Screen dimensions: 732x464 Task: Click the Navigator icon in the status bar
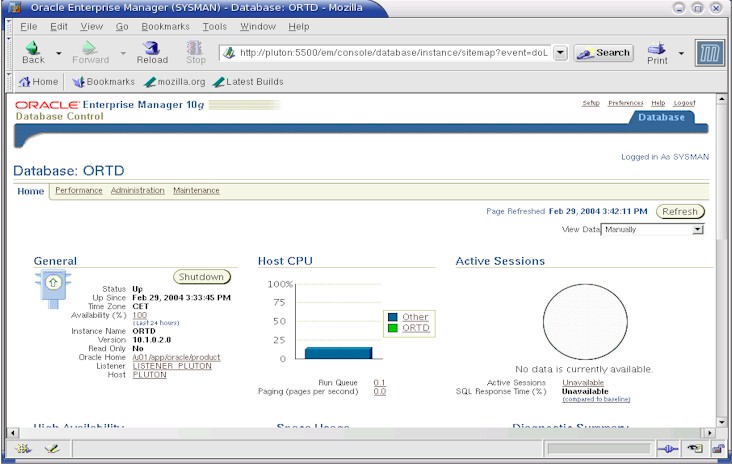(x=23, y=449)
